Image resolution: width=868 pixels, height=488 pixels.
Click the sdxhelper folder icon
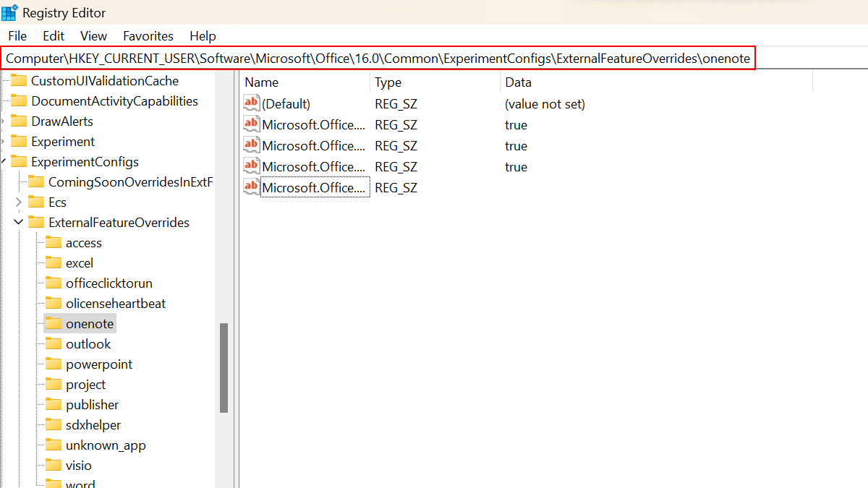point(54,425)
